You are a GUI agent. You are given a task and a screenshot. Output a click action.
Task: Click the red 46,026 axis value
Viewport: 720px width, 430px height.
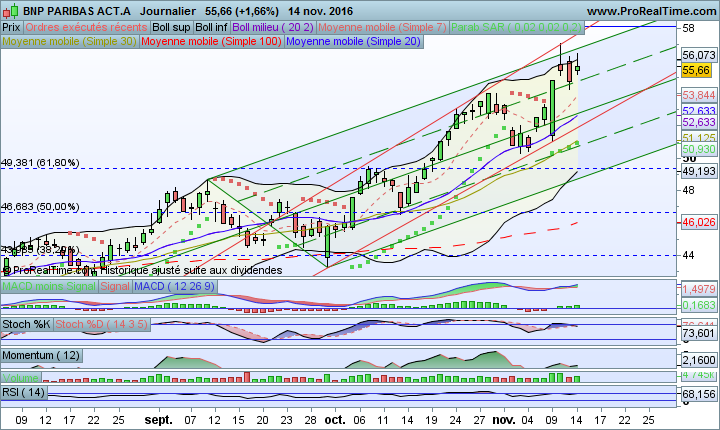(698, 222)
